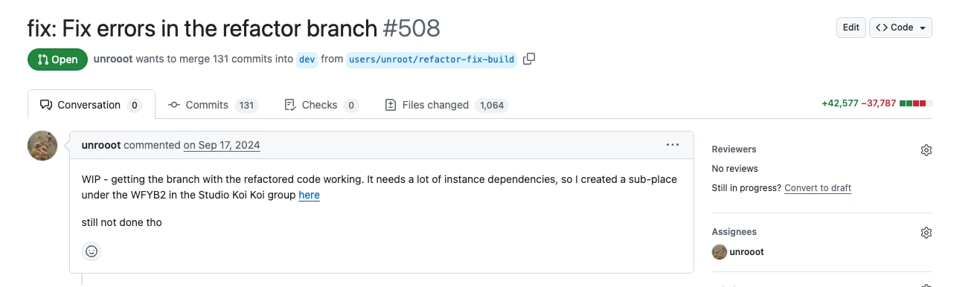Click the small avatar of assignee unrooot

720,252
